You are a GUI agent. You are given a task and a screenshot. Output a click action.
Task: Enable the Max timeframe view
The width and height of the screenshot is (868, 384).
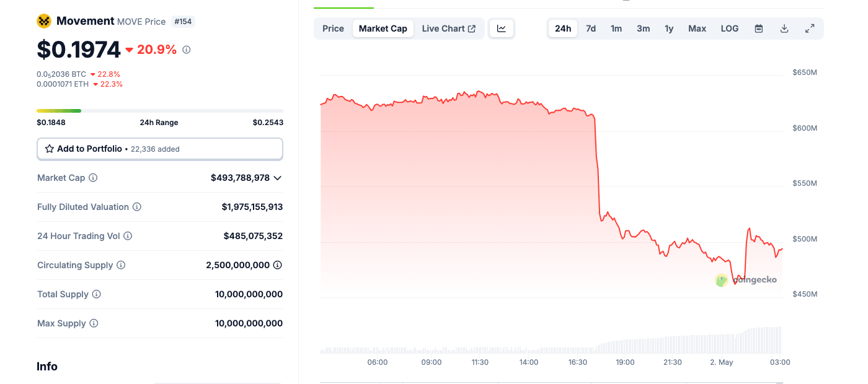(x=697, y=28)
